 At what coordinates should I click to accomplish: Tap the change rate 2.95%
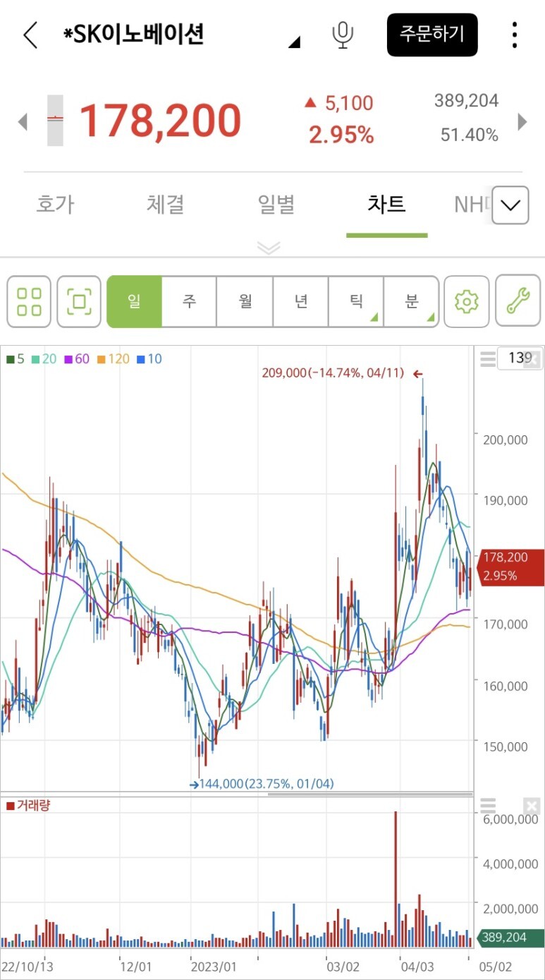coord(341,134)
